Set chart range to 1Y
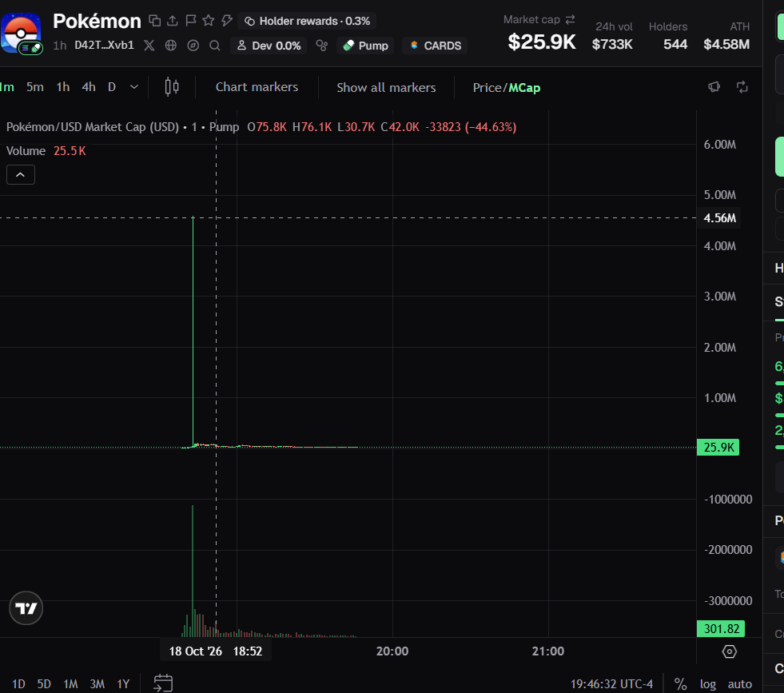This screenshot has width=784, height=693. [x=123, y=684]
